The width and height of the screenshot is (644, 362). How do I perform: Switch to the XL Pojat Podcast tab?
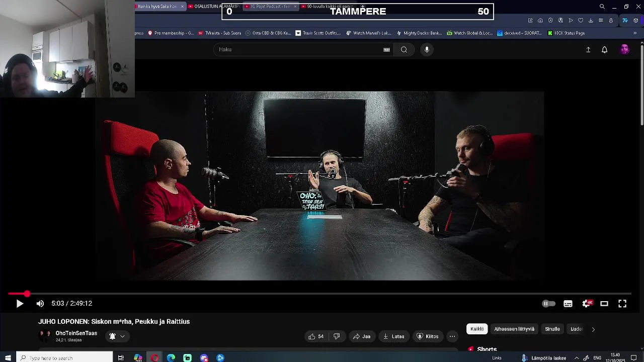coord(270,7)
